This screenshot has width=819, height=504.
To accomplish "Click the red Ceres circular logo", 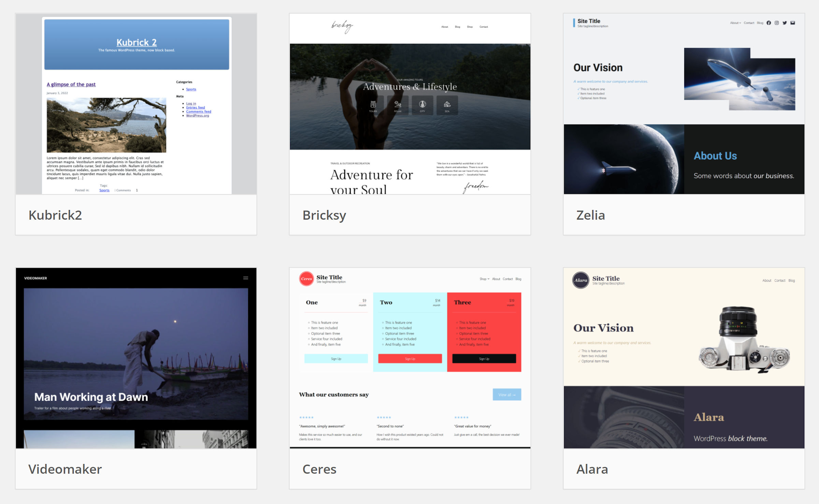I will point(306,279).
